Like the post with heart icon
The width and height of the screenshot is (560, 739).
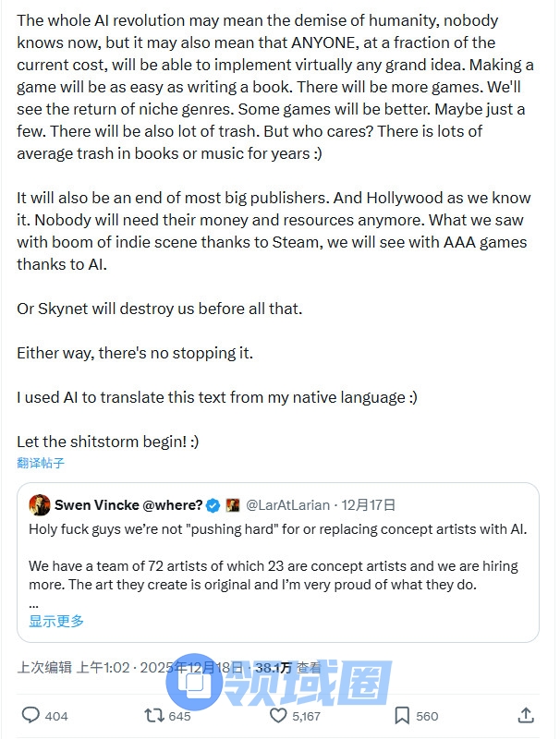(x=278, y=715)
